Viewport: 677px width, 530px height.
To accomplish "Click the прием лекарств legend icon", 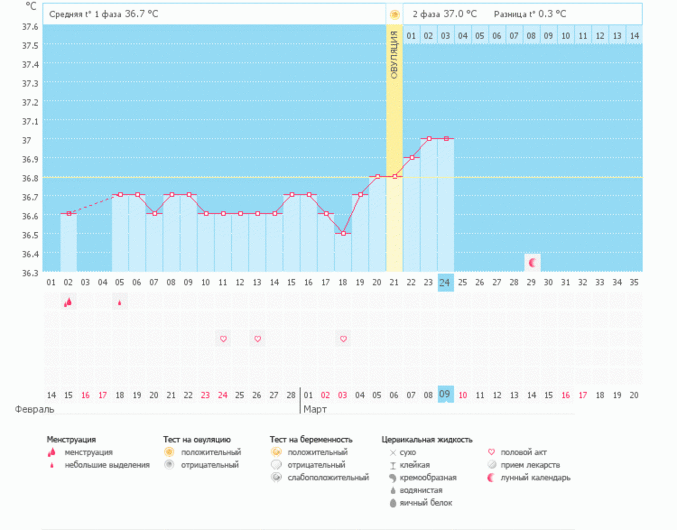I will tap(491, 465).
